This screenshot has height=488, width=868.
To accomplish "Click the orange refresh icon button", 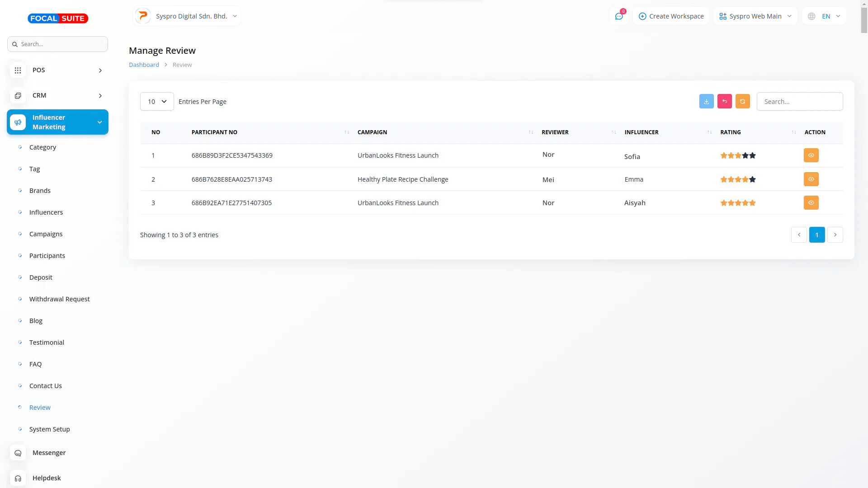I will click(x=742, y=101).
